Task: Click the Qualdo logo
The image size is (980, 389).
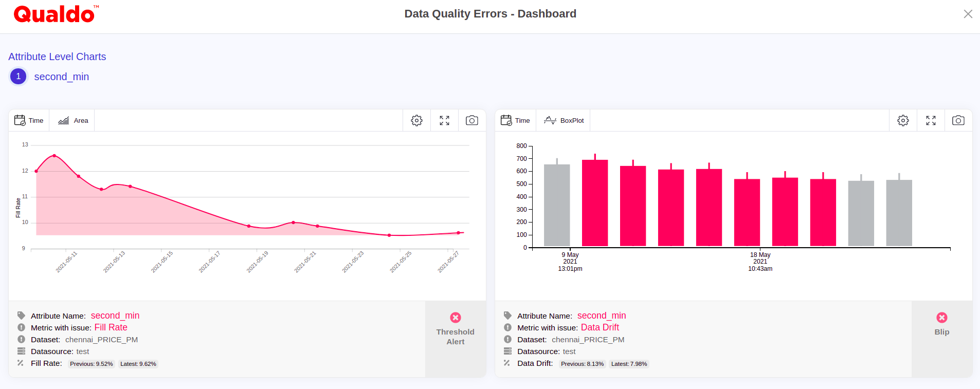Action: click(x=56, y=14)
